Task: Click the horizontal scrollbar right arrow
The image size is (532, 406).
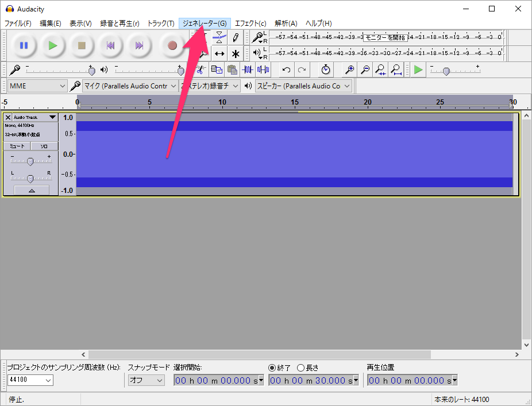Action: 516,354
